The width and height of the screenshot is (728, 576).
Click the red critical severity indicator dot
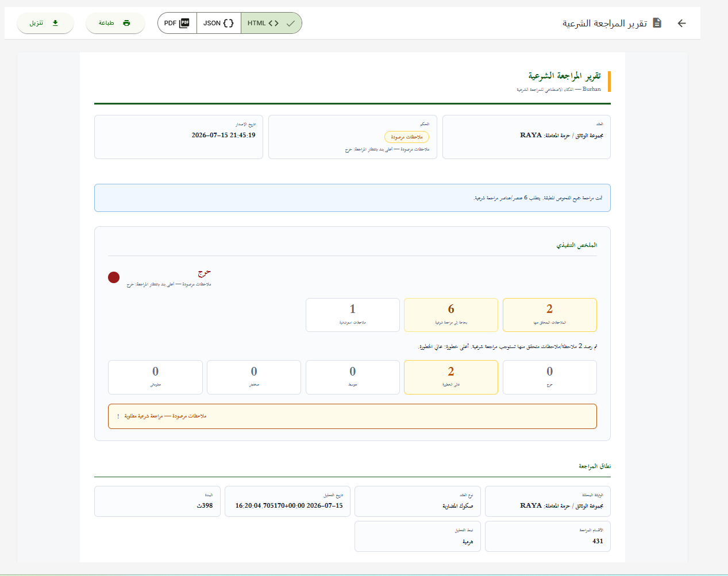[114, 277]
